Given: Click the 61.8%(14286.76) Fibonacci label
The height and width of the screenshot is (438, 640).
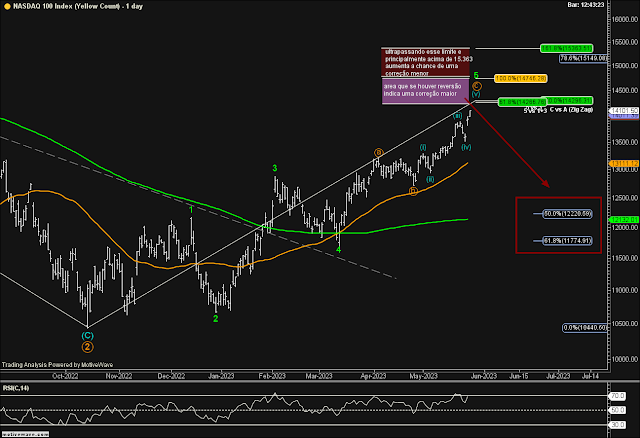Looking at the screenshot, I should 522,102.
